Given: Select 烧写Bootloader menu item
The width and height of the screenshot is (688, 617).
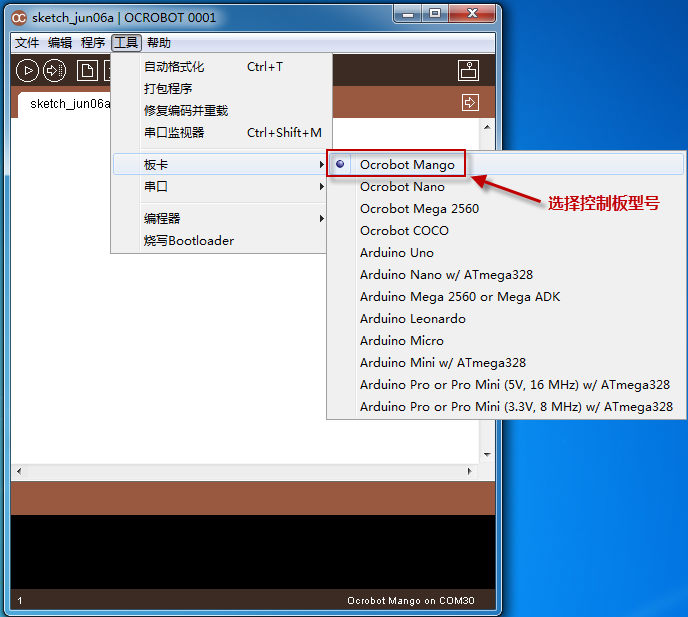Looking at the screenshot, I should (219, 240).
